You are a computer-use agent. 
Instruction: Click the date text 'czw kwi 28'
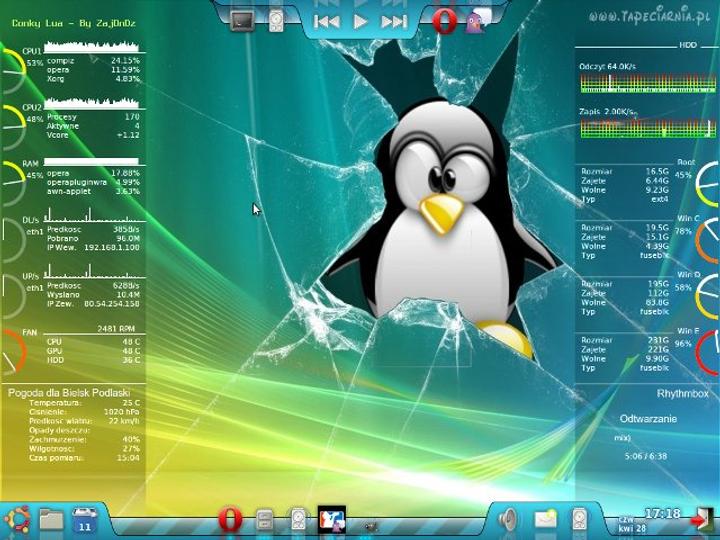pos(632,524)
